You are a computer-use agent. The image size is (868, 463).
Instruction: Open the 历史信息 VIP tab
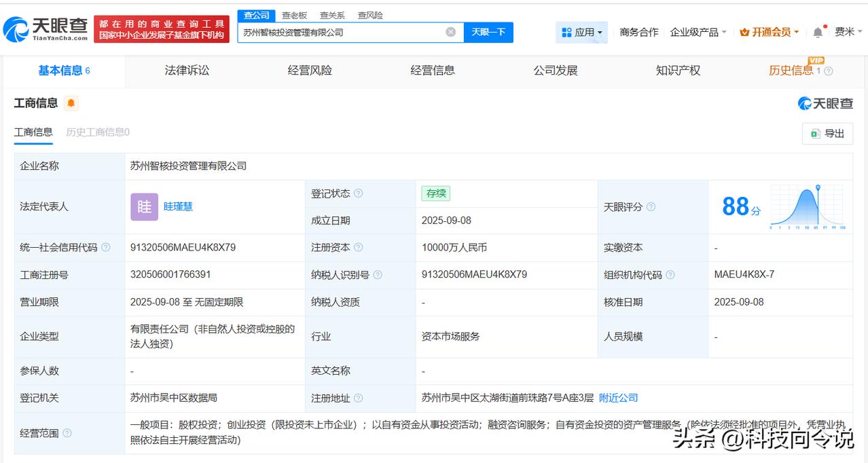[791, 71]
